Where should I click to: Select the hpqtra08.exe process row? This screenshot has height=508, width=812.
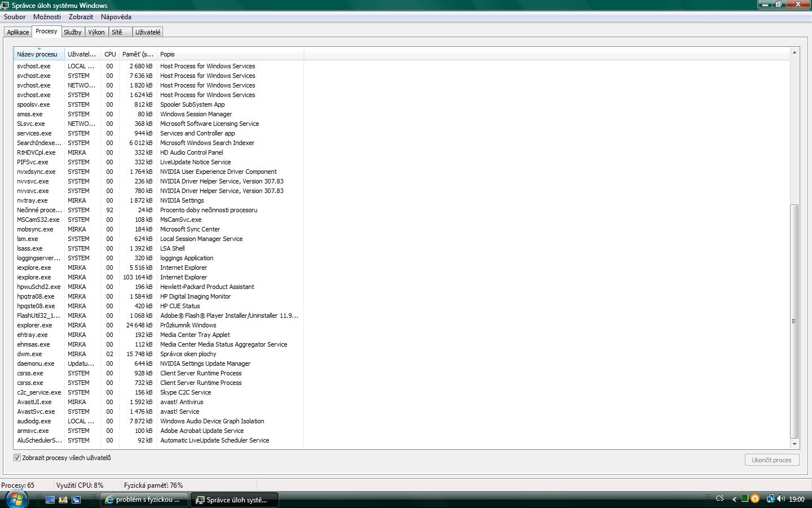click(158, 296)
